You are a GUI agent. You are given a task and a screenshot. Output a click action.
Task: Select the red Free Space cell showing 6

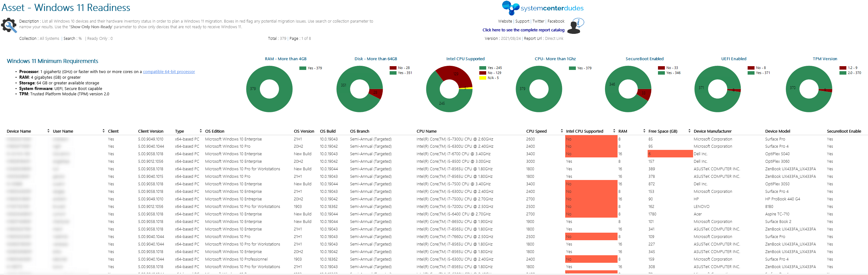(x=670, y=154)
